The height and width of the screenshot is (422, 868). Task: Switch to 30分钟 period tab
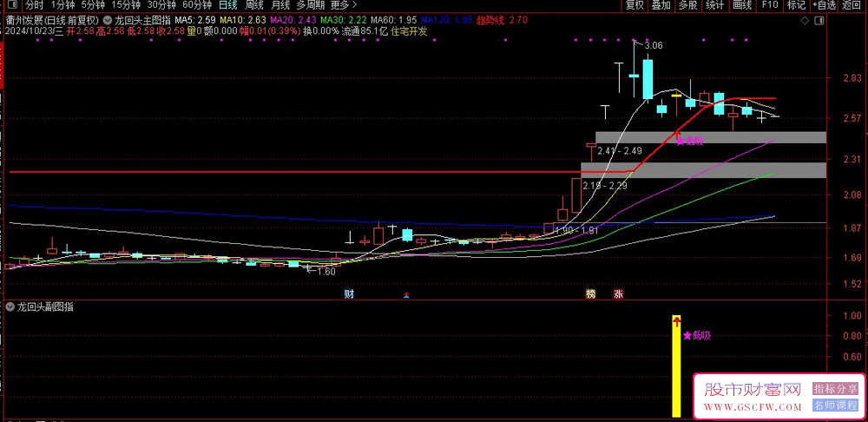pos(161,5)
